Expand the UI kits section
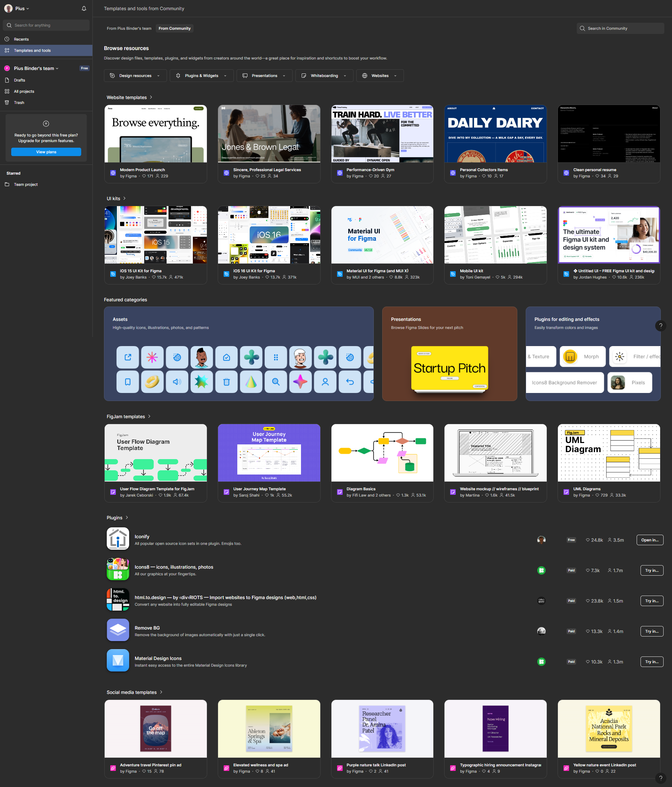Image resolution: width=672 pixels, height=787 pixels. pyautogui.click(x=116, y=199)
